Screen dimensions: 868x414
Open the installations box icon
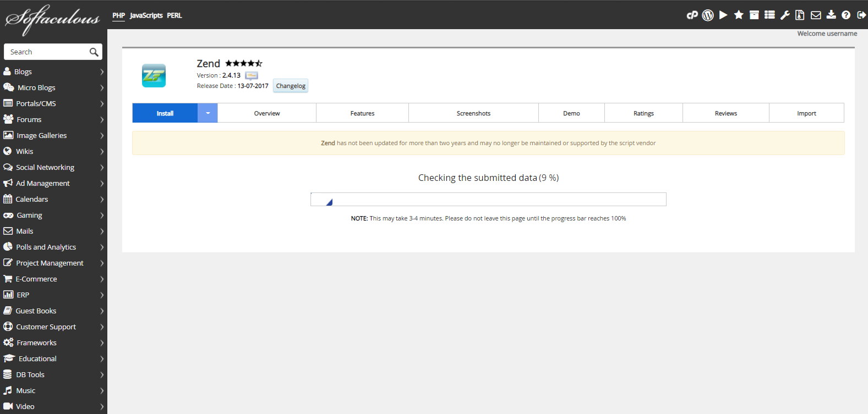(x=754, y=15)
